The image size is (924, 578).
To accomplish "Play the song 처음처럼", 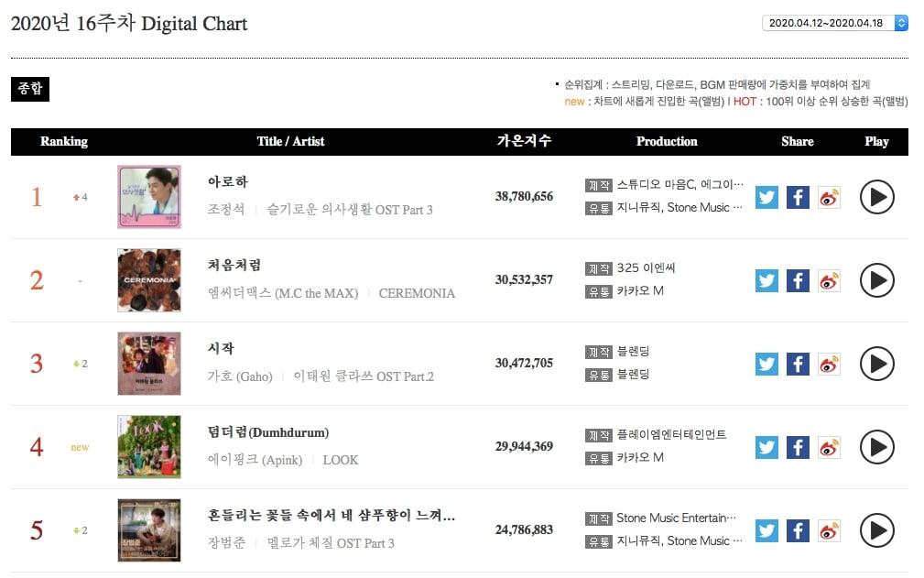I will coord(876,280).
